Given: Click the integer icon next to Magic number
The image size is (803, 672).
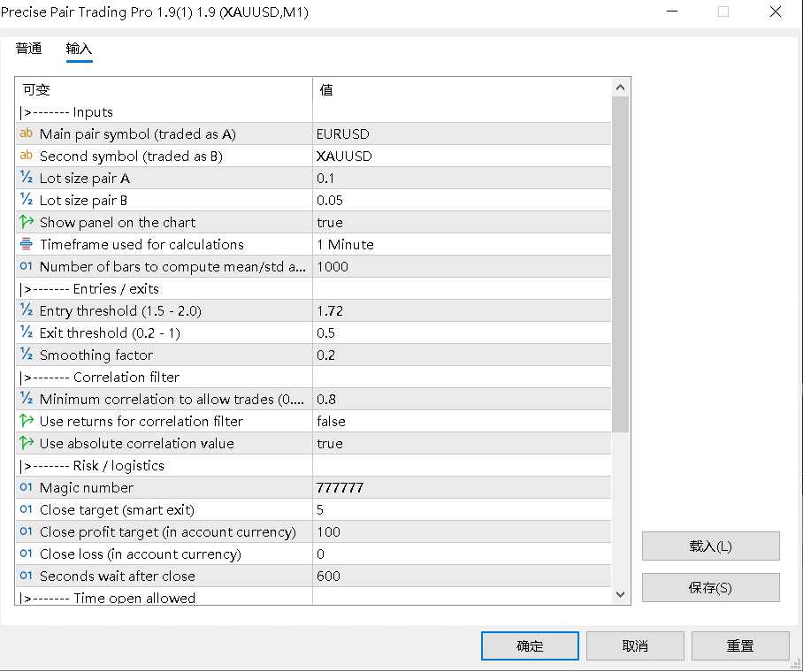Looking at the screenshot, I should pyautogui.click(x=27, y=487).
